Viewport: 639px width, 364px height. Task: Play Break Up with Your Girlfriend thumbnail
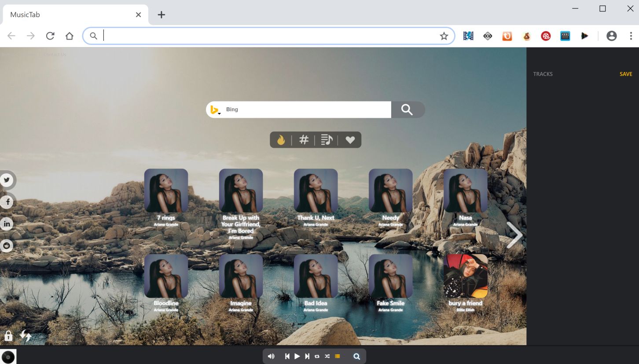241,190
